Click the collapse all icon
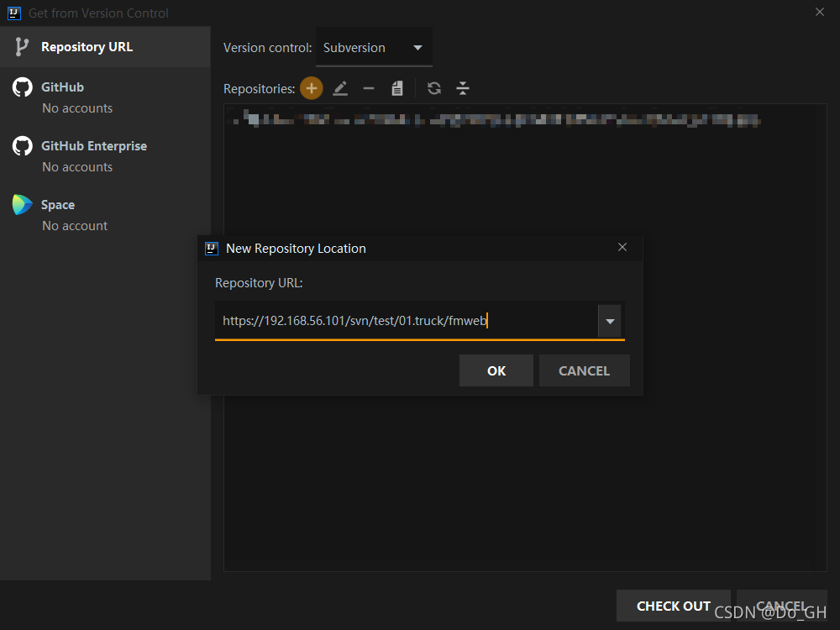The width and height of the screenshot is (840, 630). [463, 88]
